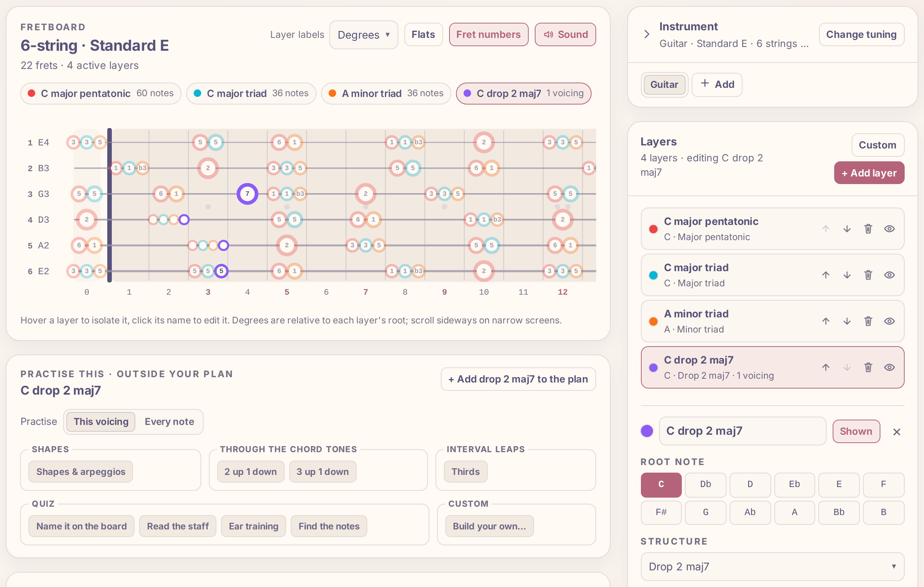924x587 pixels.
Task: Delete the A minor triad layer
Action: [868, 321]
